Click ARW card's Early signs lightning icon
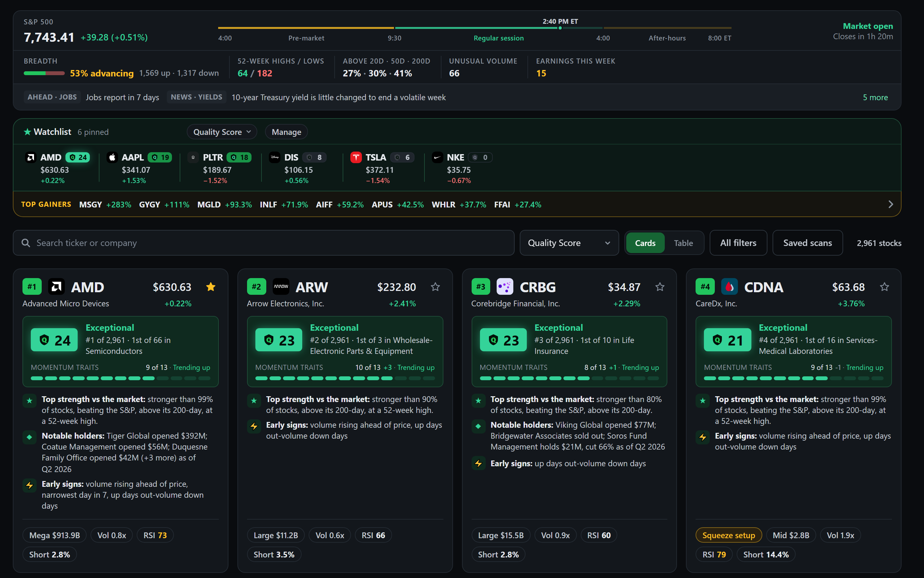The image size is (924, 578). coord(254,426)
